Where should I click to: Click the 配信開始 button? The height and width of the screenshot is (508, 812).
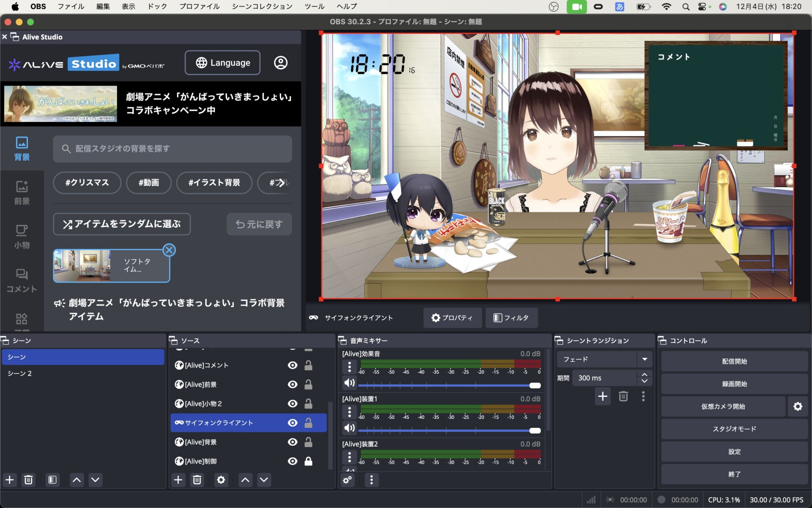coord(734,361)
